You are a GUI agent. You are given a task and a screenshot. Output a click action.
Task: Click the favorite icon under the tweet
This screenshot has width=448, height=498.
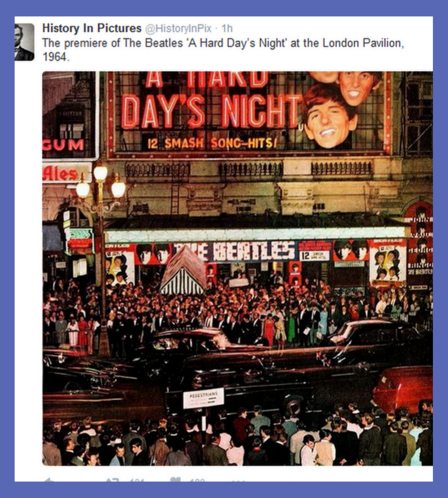(x=176, y=479)
